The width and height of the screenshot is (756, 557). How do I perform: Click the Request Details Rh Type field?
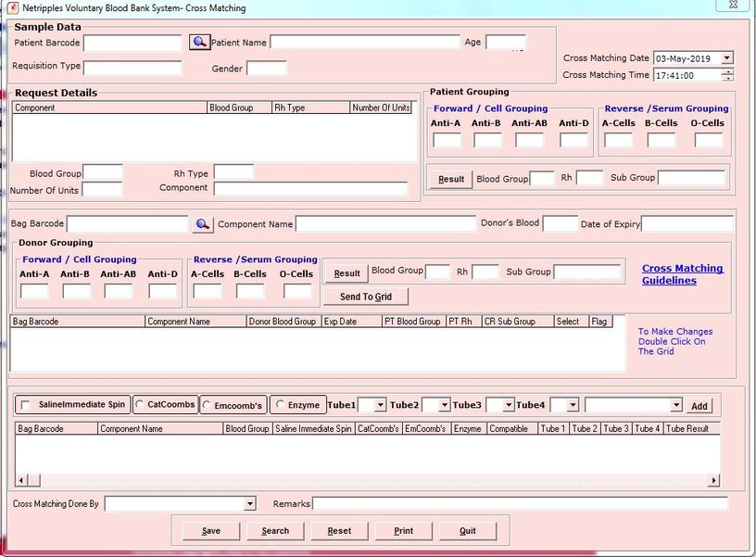(x=233, y=172)
